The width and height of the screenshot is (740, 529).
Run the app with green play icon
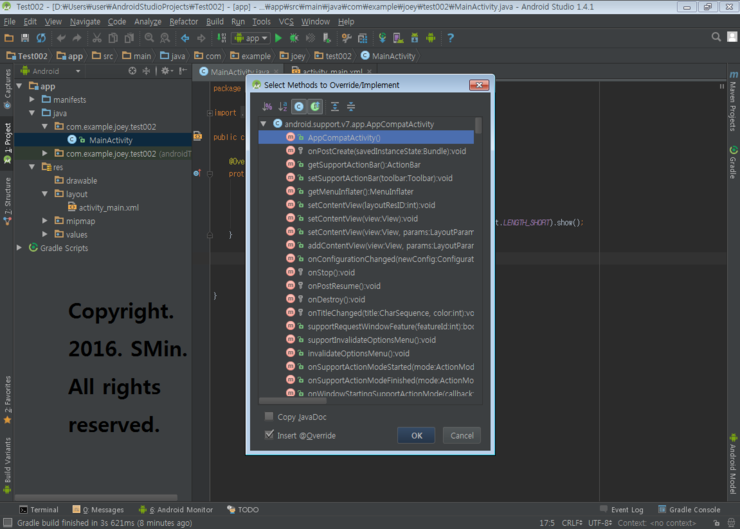(278, 38)
